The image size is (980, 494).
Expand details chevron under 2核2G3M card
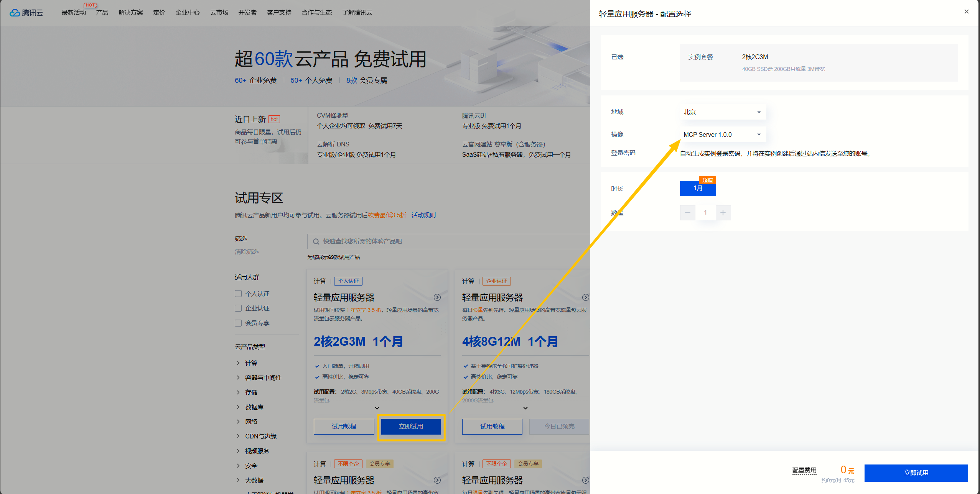coord(377,408)
